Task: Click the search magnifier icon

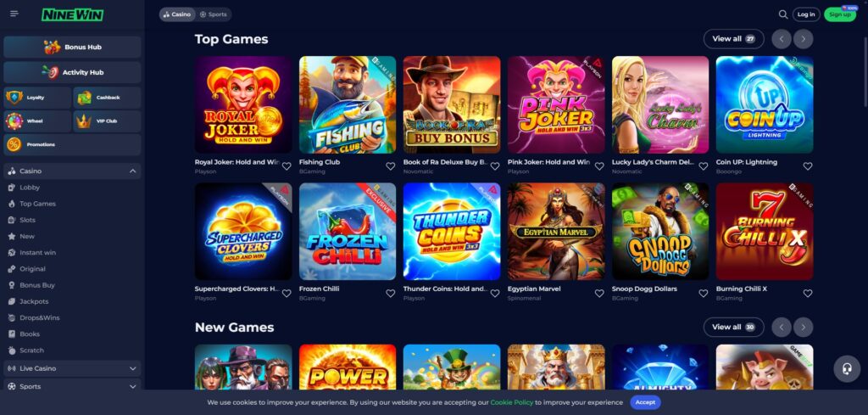Action: pos(782,14)
